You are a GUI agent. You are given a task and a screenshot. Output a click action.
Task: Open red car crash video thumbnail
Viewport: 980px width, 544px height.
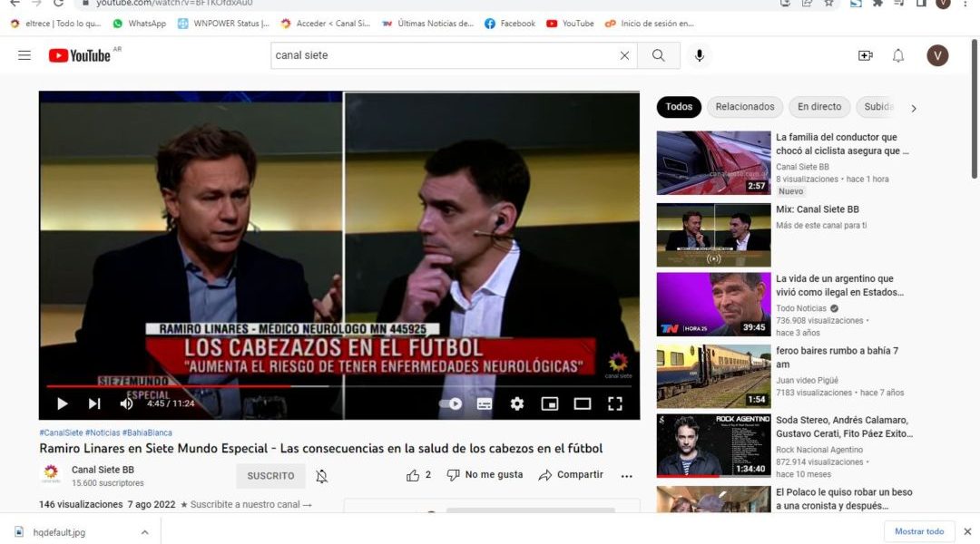714,163
